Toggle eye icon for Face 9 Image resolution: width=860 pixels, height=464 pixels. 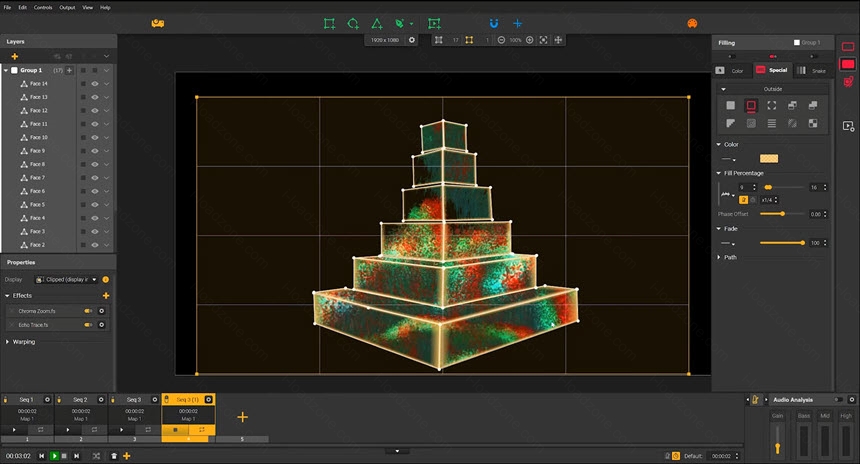[95, 151]
